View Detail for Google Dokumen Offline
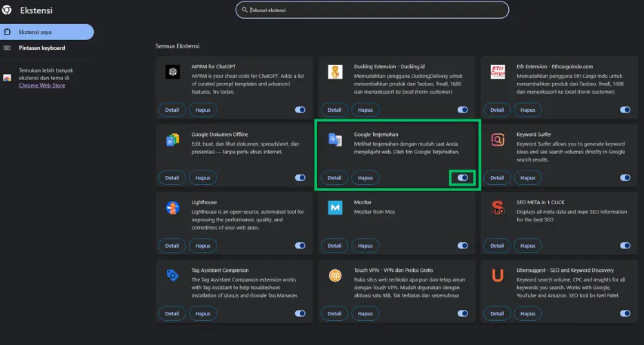The height and width of the screenshot is (345, 644). click(172, 177)
